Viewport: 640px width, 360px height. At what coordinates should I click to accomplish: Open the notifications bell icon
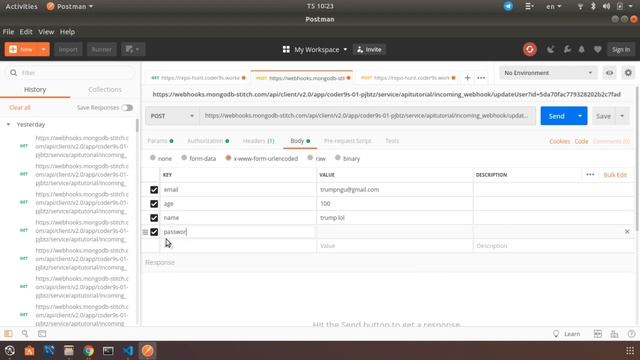[582, 49]
